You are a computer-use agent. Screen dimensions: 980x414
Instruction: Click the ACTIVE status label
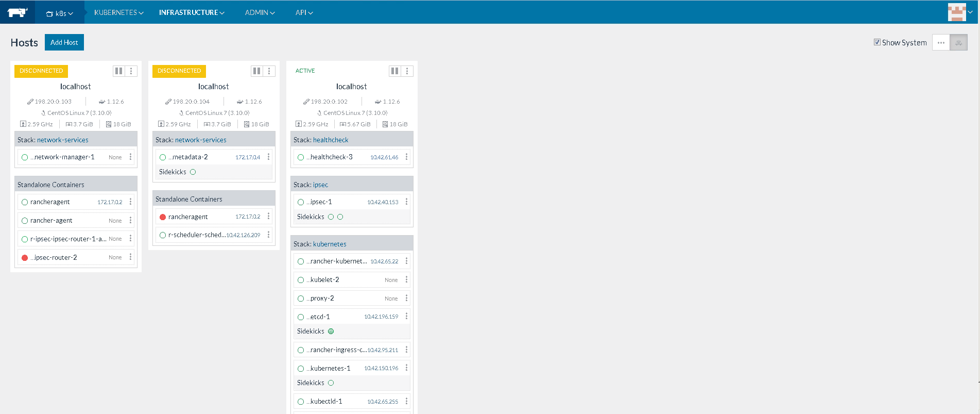coord(305,71)
